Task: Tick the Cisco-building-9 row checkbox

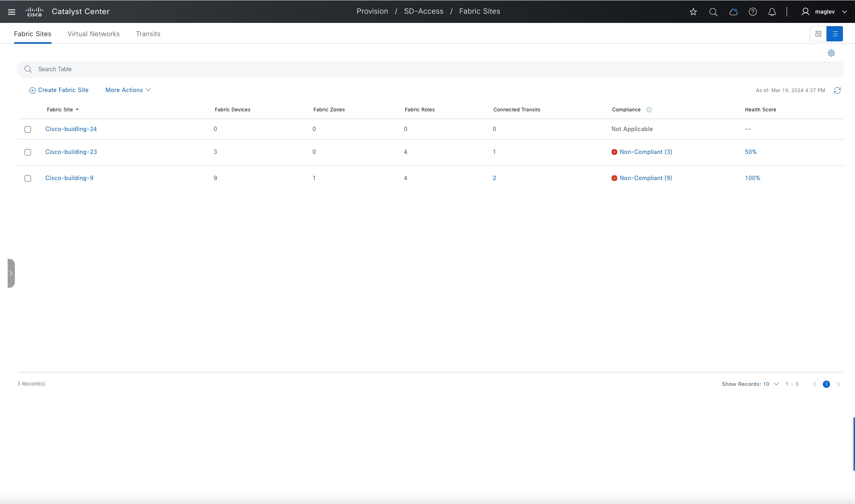Action: (x=28, y=178)
